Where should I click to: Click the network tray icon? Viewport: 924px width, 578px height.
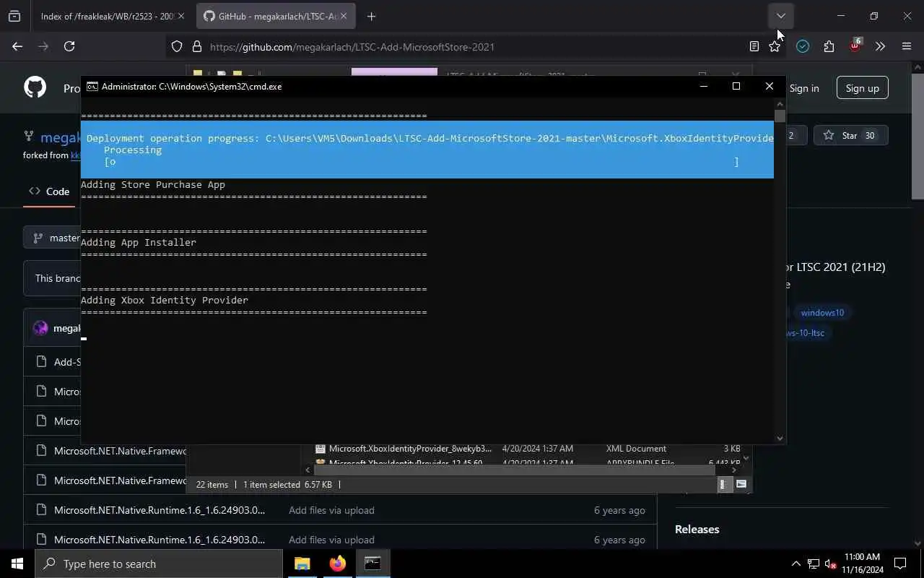click(814, 564)
